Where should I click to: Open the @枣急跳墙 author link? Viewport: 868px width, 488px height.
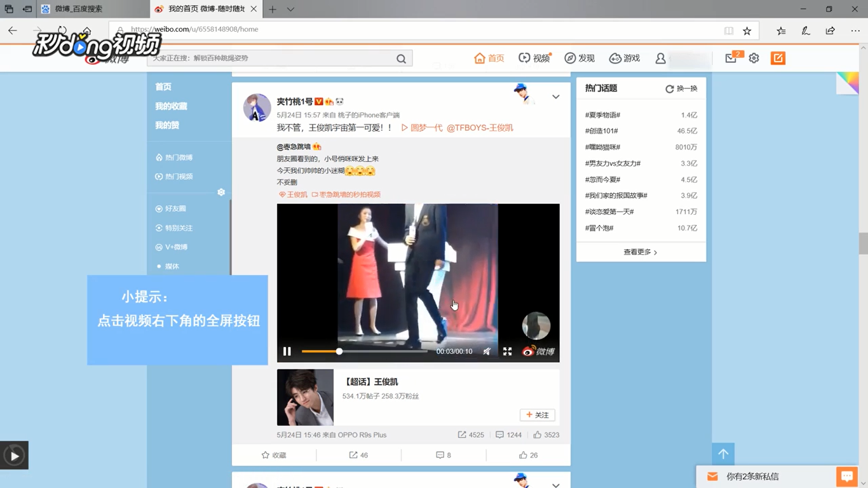(x=294, y=147)
